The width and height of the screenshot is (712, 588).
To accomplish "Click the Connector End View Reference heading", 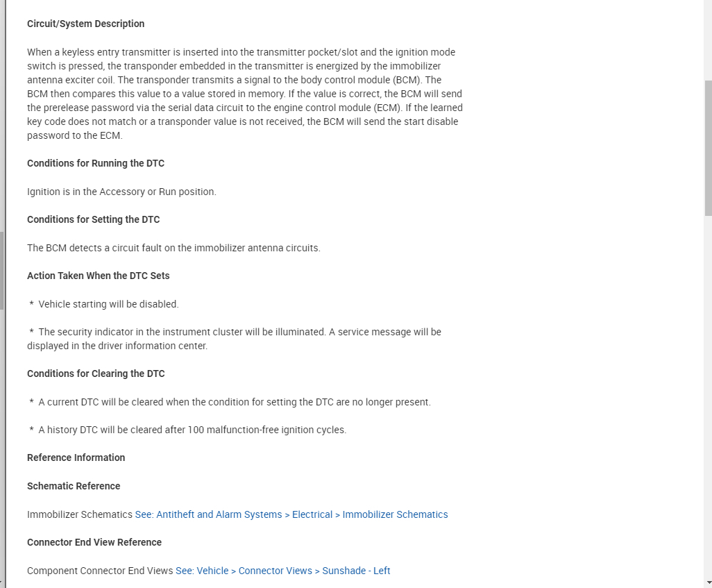I will [94, 542].
